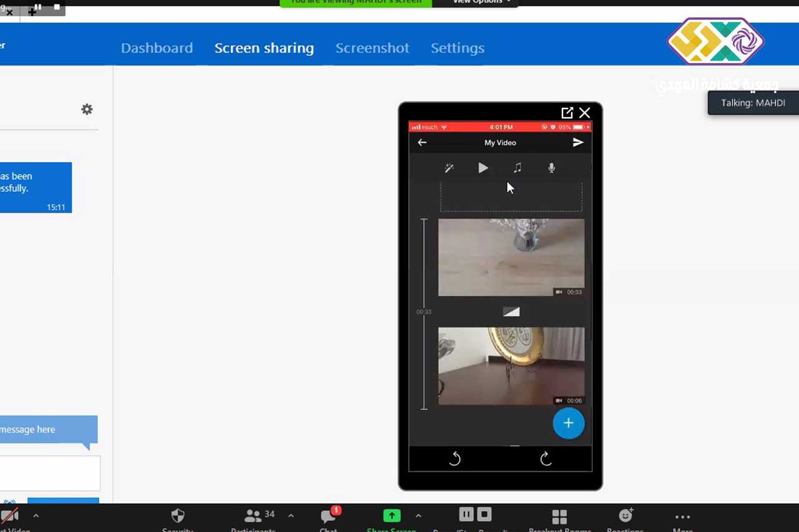Go back using the left arrow

[422, 143]
